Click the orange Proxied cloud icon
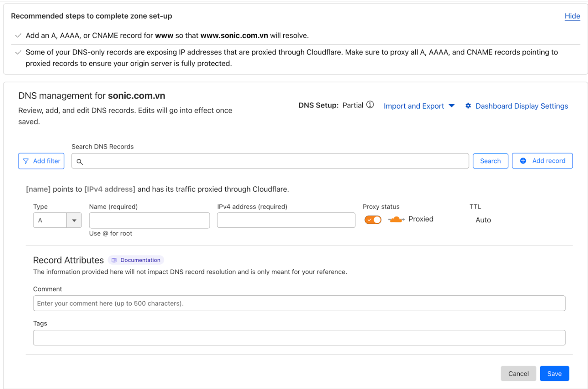 (x=396, y=220)
